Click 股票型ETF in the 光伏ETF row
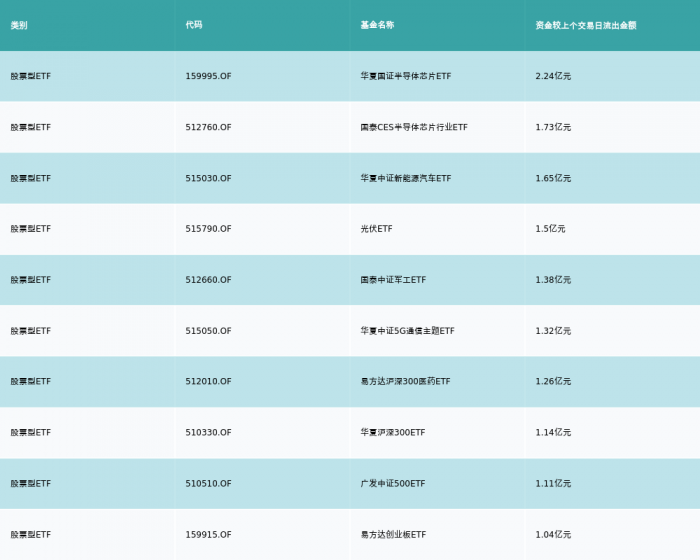Screen dimensions: 700x560 pyautogui.click(x=31, y=229)
